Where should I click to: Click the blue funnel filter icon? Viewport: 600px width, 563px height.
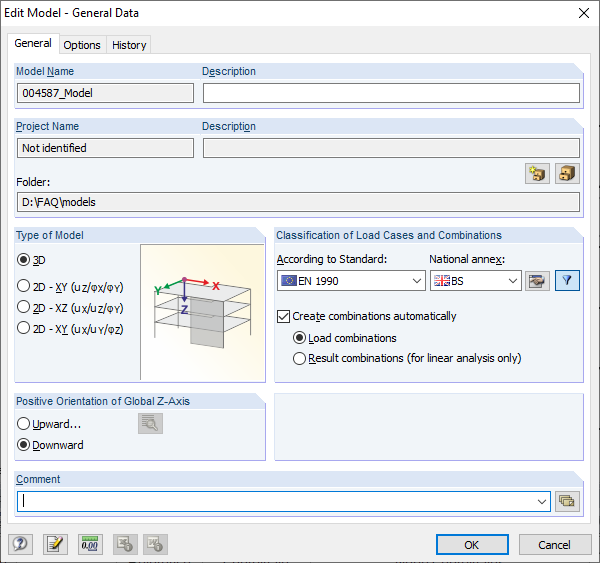pos(567,281)
